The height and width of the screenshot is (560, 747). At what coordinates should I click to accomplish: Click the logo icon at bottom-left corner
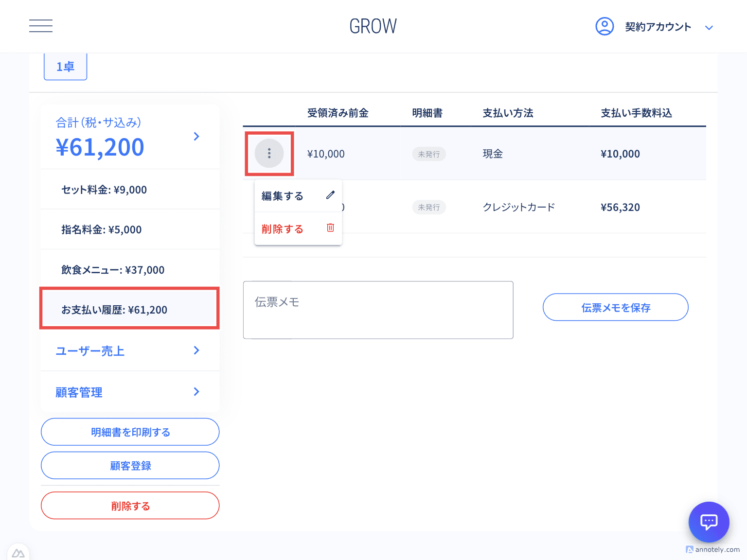[x=18, y=553]
